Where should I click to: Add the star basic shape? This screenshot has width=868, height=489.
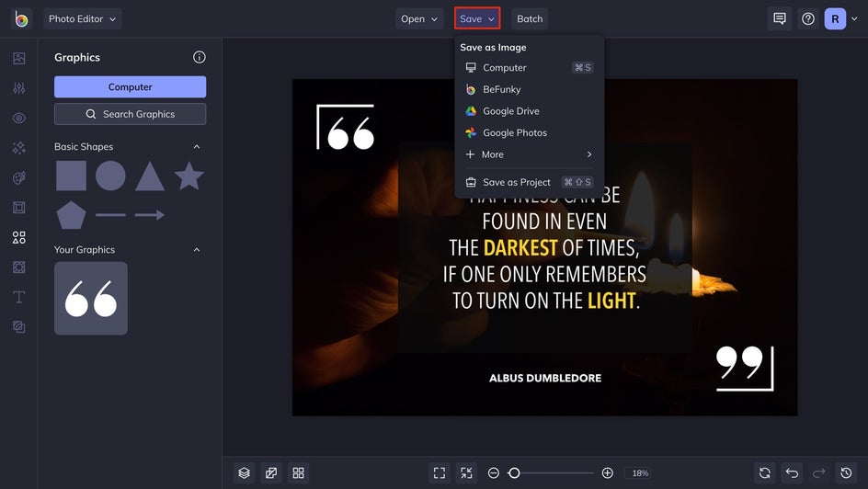pos(189,176)
